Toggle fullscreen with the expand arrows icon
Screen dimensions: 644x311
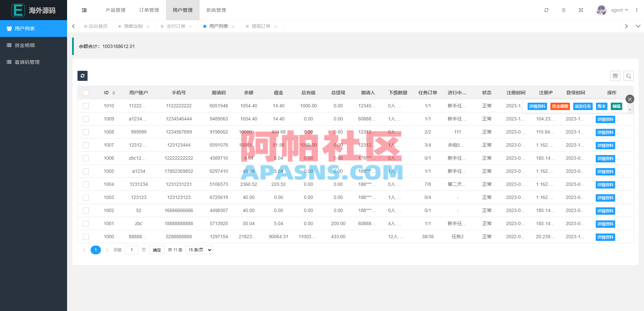[x=581, y=10]
